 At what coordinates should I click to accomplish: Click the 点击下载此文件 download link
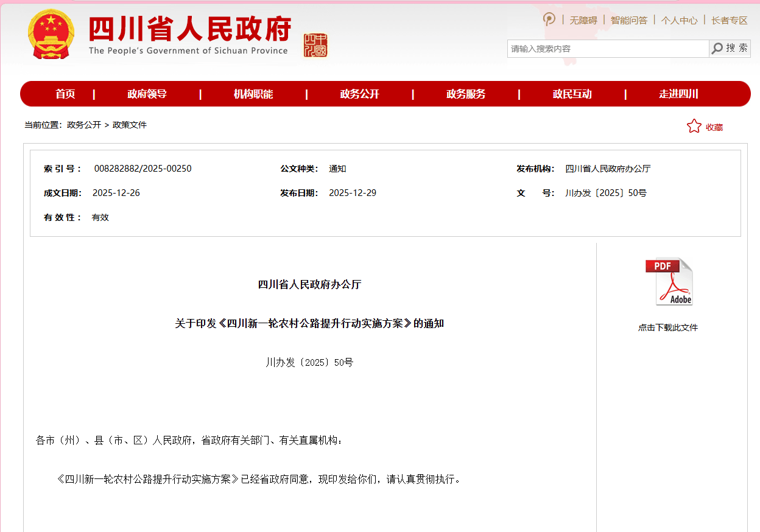668,327
